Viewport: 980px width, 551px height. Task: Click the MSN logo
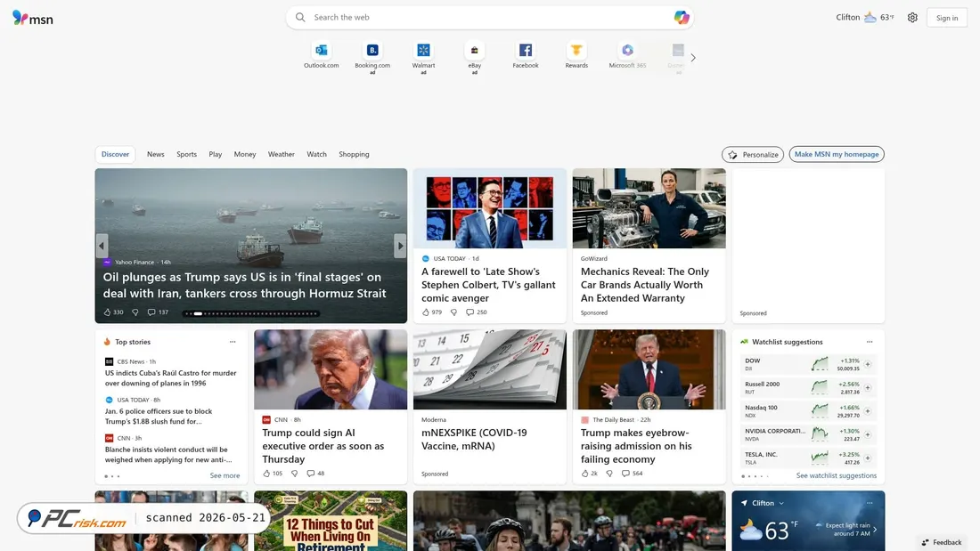33,18
